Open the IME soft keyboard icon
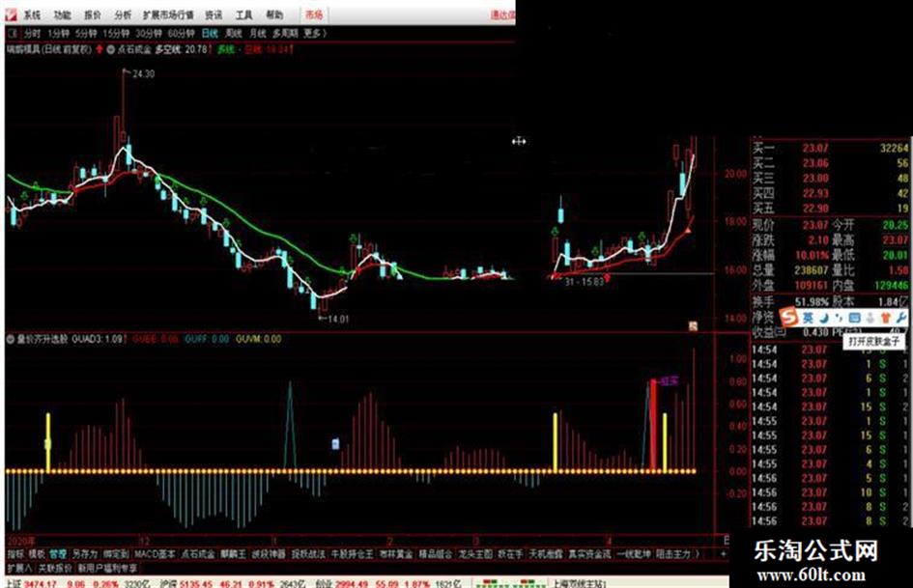The height and width of the screenshot is (588, 913). [854, 318]
